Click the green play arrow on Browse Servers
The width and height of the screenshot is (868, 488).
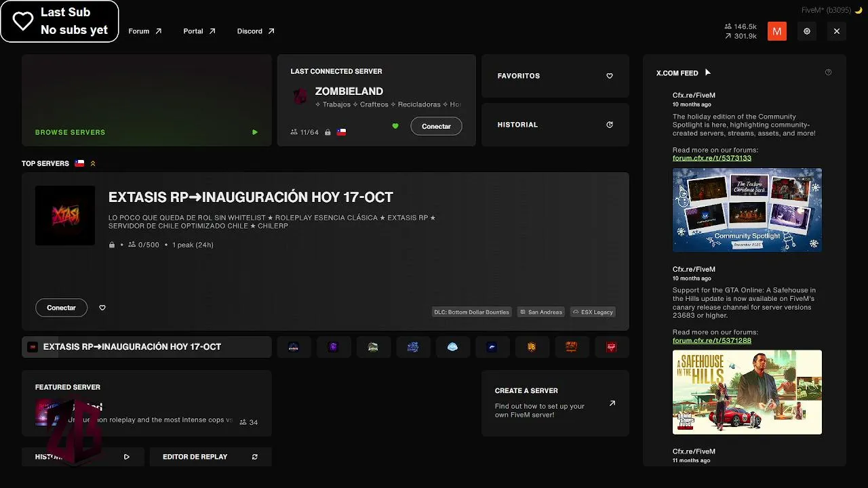255,132
